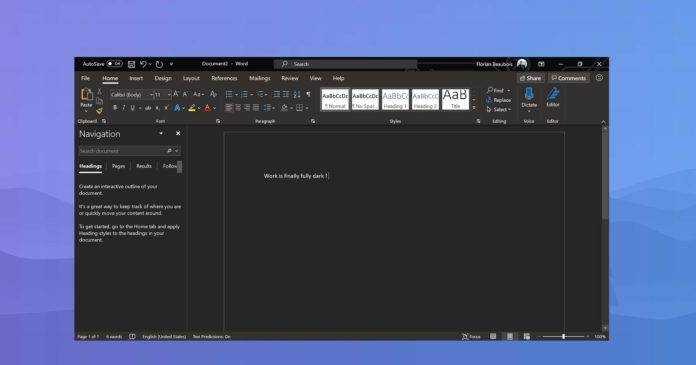Toggle Align Left
696x365 pixels.
[229, 108]
